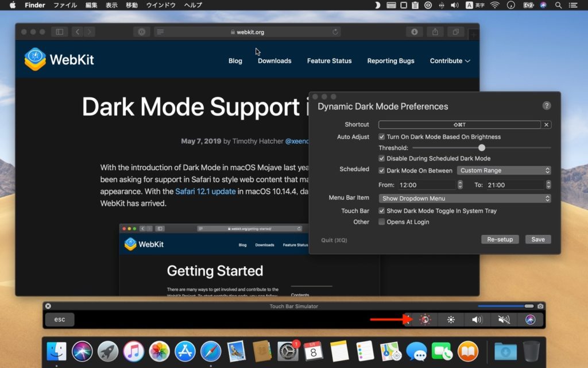Open iTunes in the Dock
The image size is (588, 368).
point(133,351)
